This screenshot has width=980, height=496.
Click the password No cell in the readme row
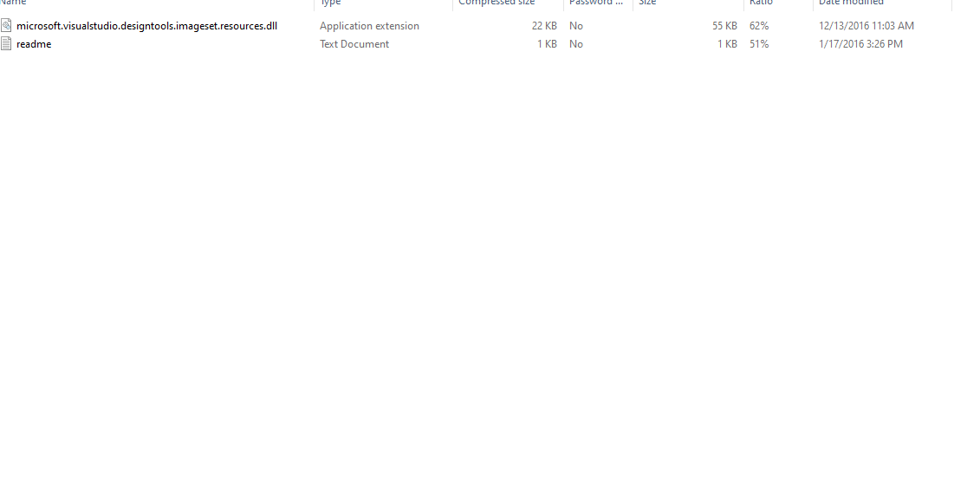coord(576,44)
